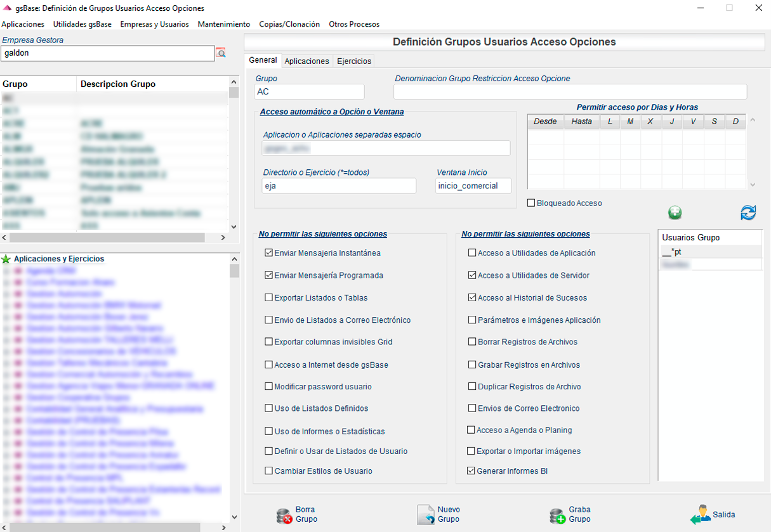Switch to the Aplicaciones tab
Image resolution: width=771 pixels, height=532 pixels.
[306, 60]
